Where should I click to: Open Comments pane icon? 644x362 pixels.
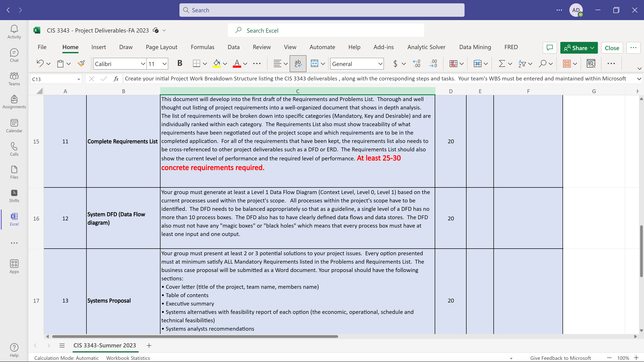(x=550, y=48)
